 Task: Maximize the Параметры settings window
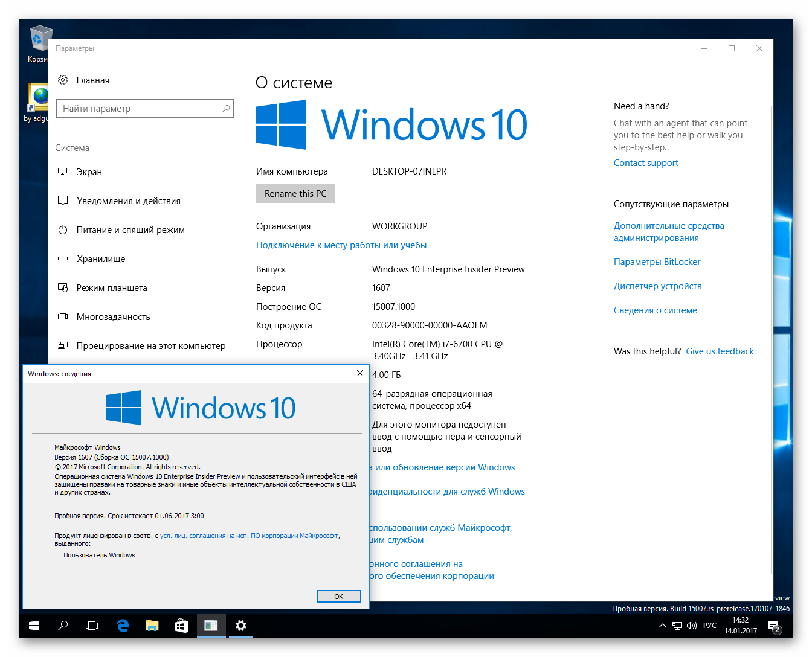point(732,48)
